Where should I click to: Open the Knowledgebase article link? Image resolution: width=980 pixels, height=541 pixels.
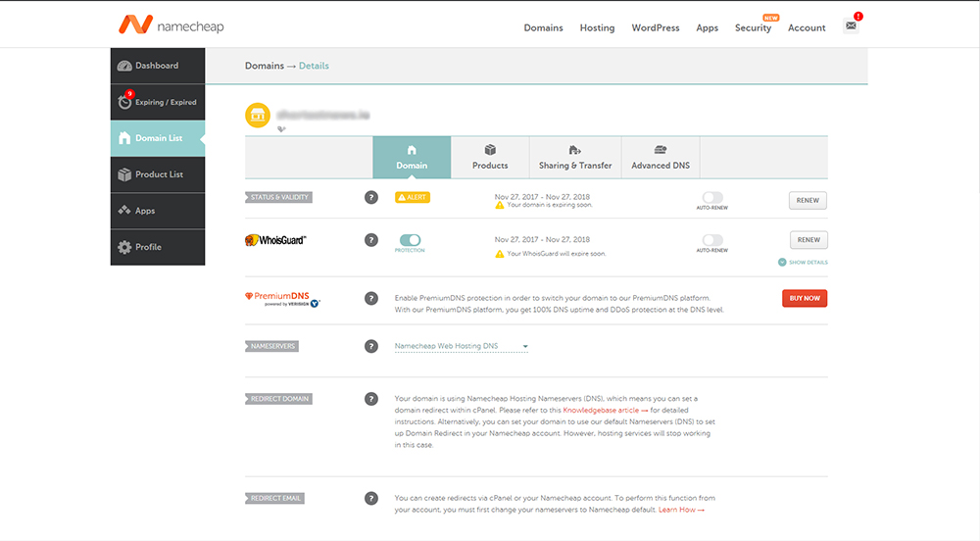605,411
